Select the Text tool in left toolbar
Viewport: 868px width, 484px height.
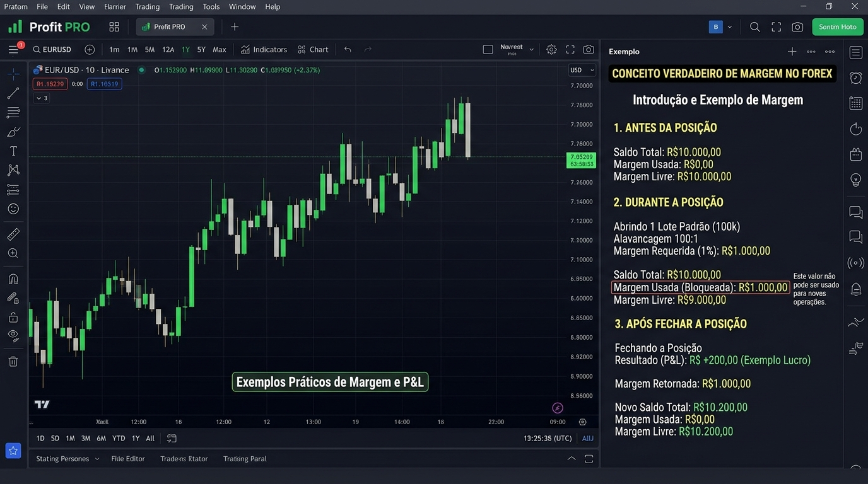[13, 151]
